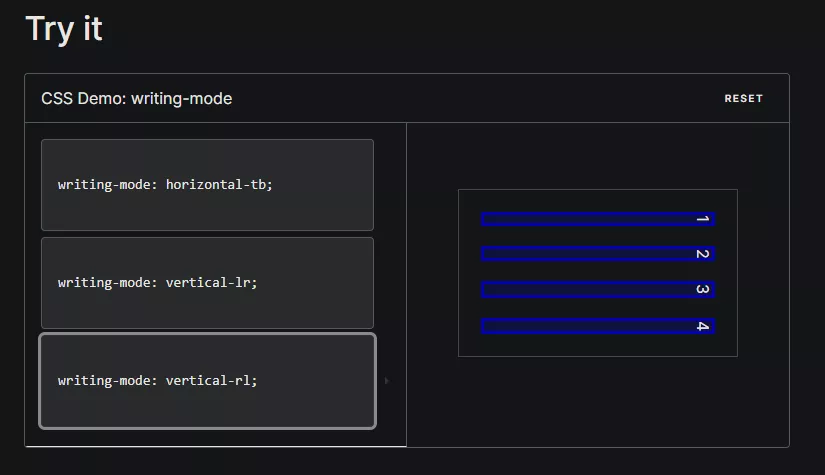The width and height of the screenshot is (825, 475).
Task: Click the rotated number 1 in the preview
Action: click(x=702, y=219)
